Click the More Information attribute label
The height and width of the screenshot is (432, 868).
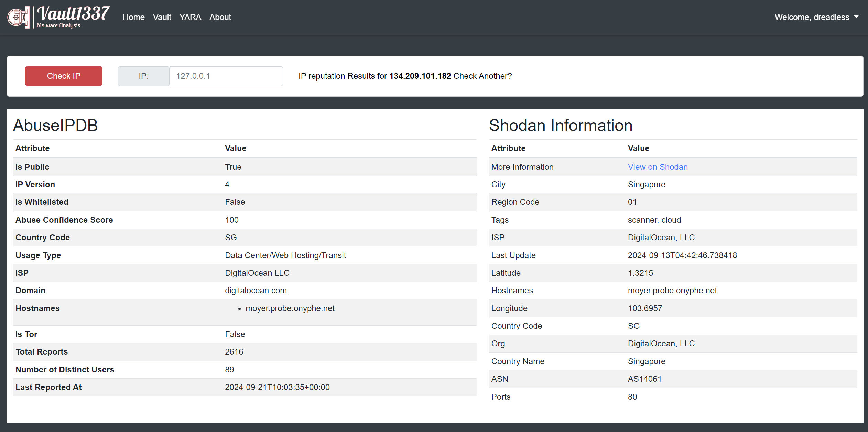click(522, 167)
